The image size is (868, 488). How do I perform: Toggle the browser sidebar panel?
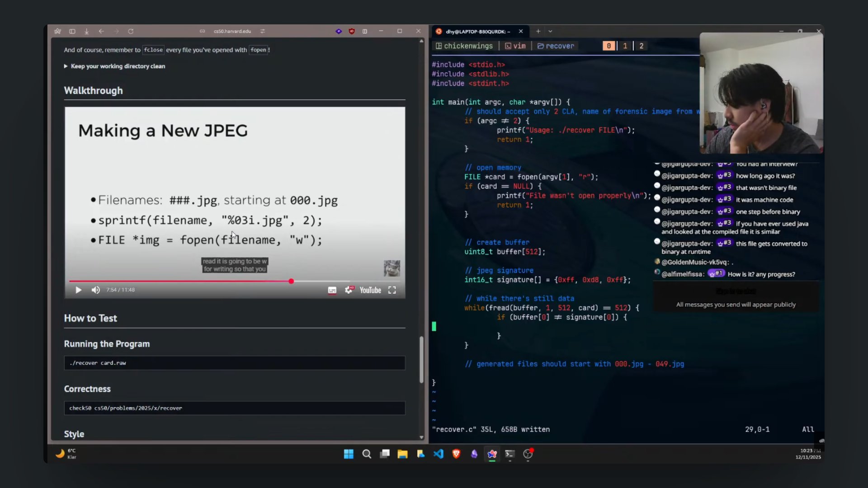tap(72, 31)
